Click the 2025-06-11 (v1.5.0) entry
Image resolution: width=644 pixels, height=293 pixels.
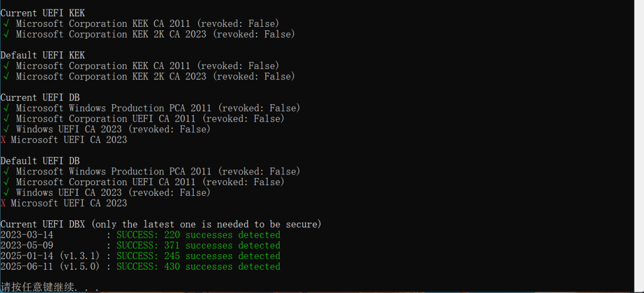(x=49, y=267)
